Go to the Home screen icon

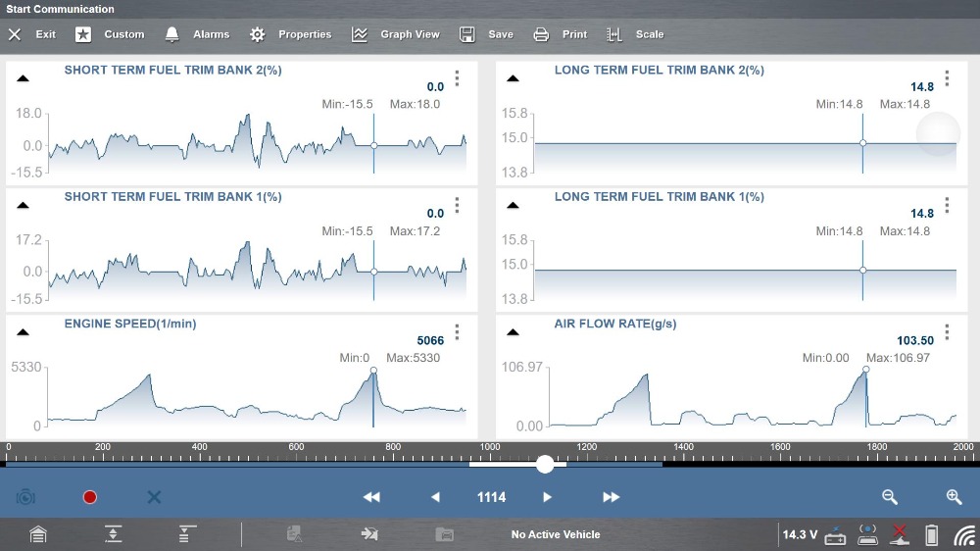point(37,534)
